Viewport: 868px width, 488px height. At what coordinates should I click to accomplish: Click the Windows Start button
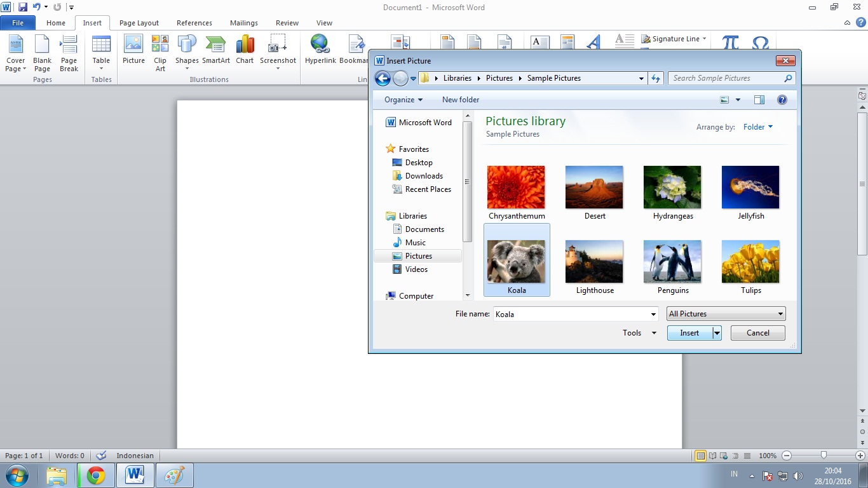point(16,475)
